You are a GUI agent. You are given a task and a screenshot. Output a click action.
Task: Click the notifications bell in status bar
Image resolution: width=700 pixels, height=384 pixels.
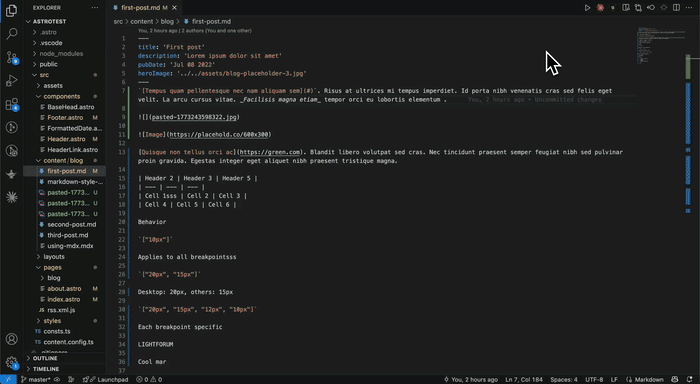(x=690, y=380)
